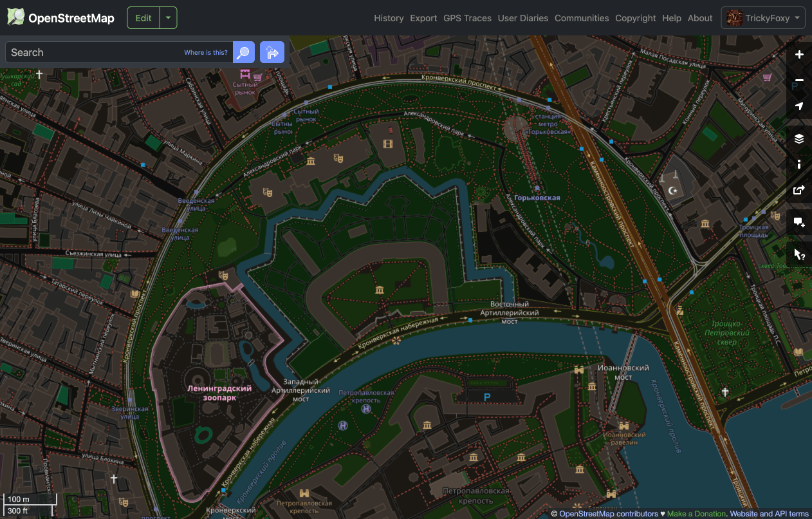Zoom out with the minus icon
This screenshot has width=812, height=519.
tap(799, 80)
